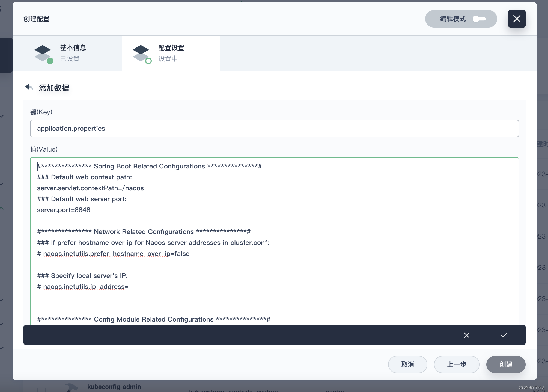
Task: Click the 取消 button
Action: tap(408, 364)
